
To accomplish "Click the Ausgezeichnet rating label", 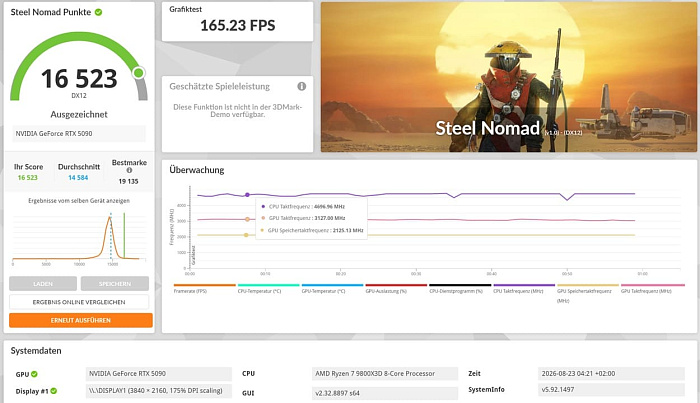I will pos(79,115).
